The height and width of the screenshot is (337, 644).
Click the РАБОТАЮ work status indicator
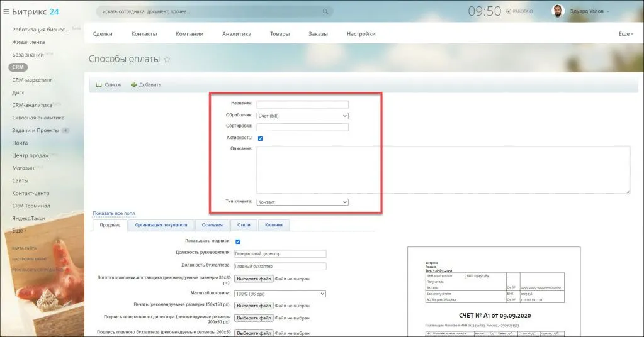(519, 11)
